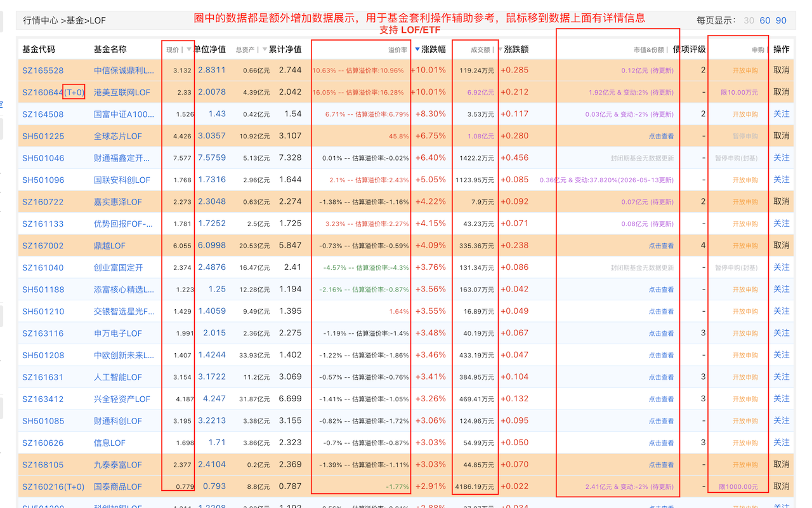
Task: Show 30 items per page
Action: 749,20
